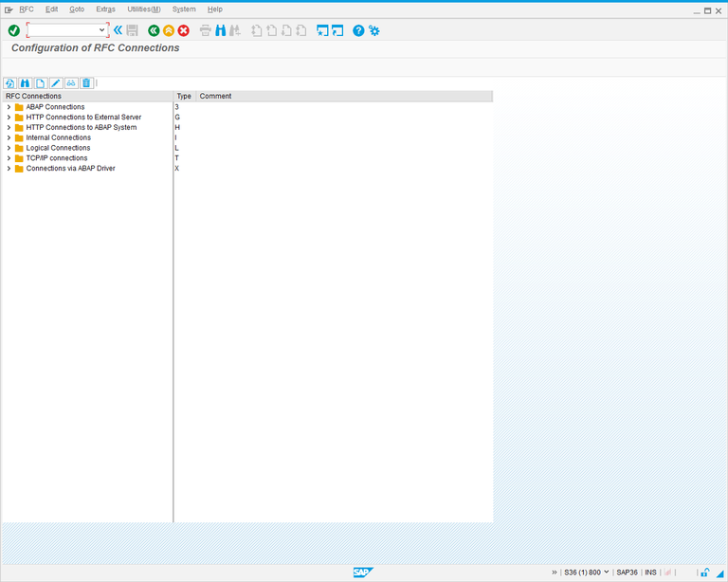
Task: Expand HTTP Connections to ABAP System node
Action: pos(9,127)
